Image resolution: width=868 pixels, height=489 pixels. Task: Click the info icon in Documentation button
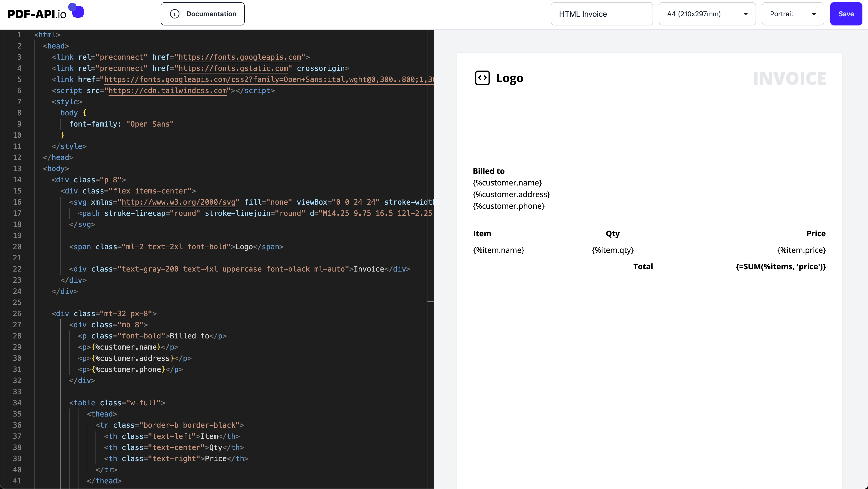pyautogui.click(x=174, y=14)
